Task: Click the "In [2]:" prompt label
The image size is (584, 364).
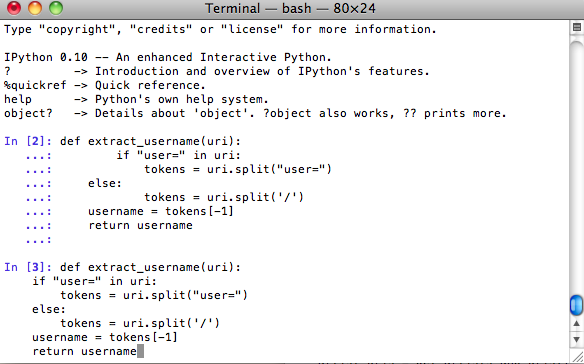Action: pyautogui.click(x=29, y=141)
